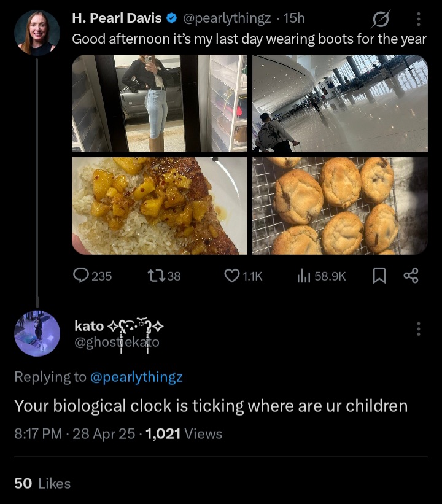Open kato's profile avatar
The image size is (442, 504).
click(37, 333)
